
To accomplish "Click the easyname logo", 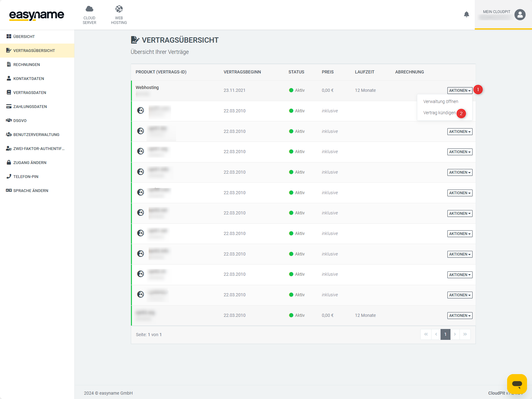I will pyautogui.click(x=37, y=15).
